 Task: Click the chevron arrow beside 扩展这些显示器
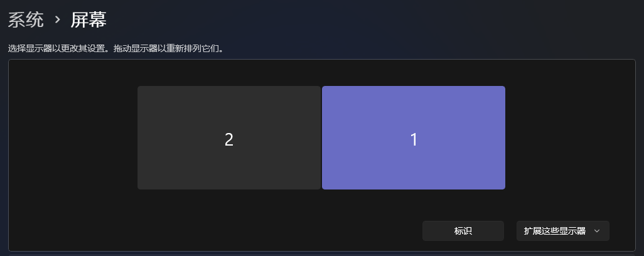(597, 231)
